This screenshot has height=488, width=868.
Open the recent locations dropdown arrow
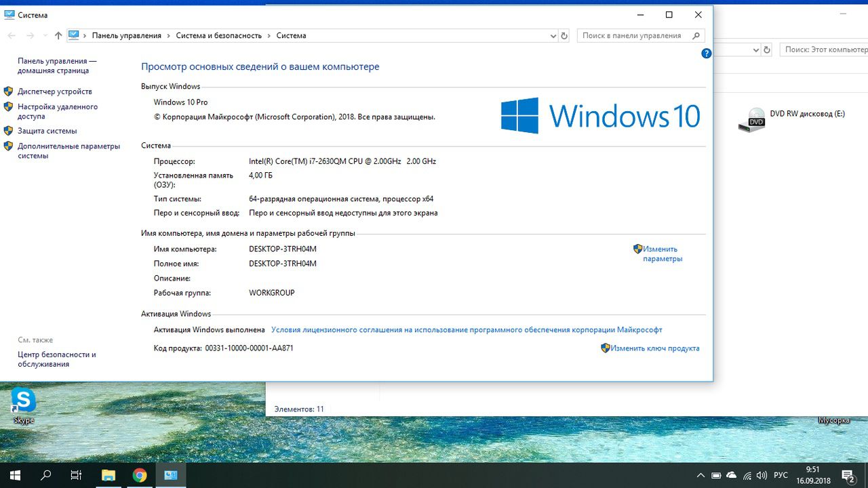pyautogui.click(x=45, y=35)
